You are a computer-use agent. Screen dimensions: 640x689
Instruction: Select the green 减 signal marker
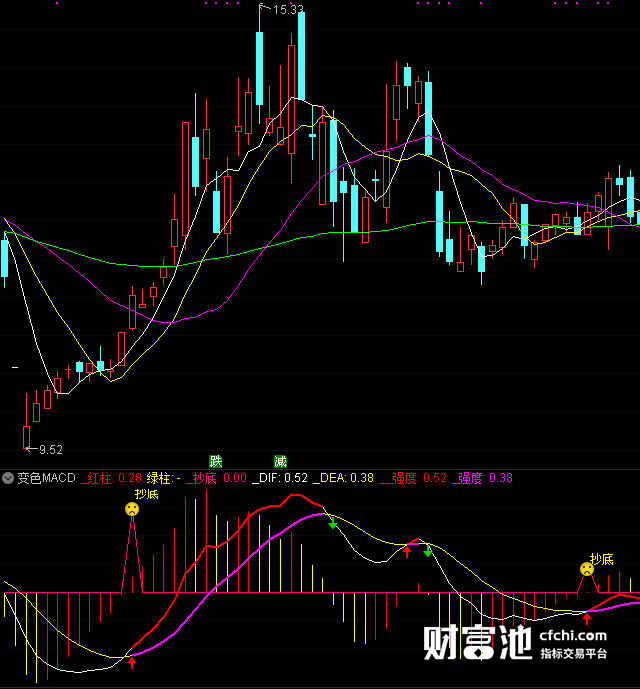(x=280, y=461)
